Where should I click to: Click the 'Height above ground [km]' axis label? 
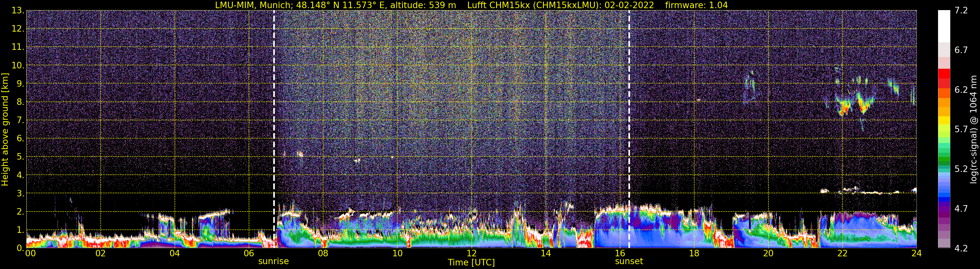5,129
